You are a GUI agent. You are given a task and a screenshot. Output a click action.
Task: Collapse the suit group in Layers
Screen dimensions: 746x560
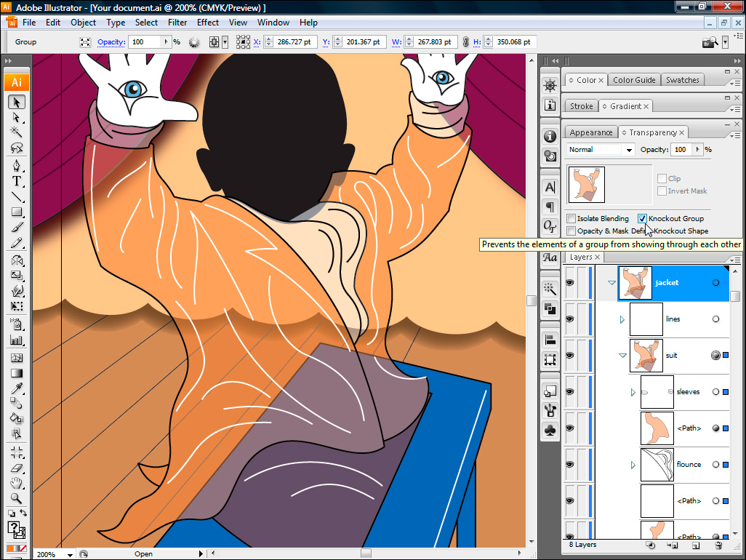(x=622, y=356)
